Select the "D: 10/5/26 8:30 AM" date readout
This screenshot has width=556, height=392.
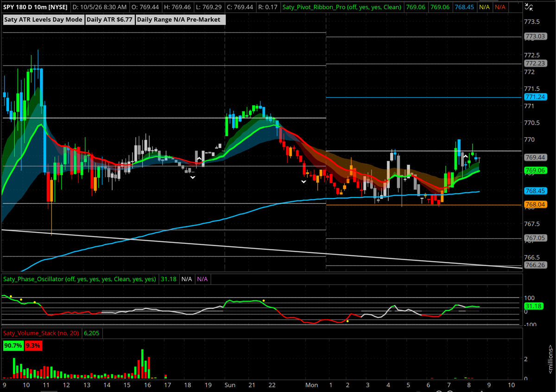point(100,7)
